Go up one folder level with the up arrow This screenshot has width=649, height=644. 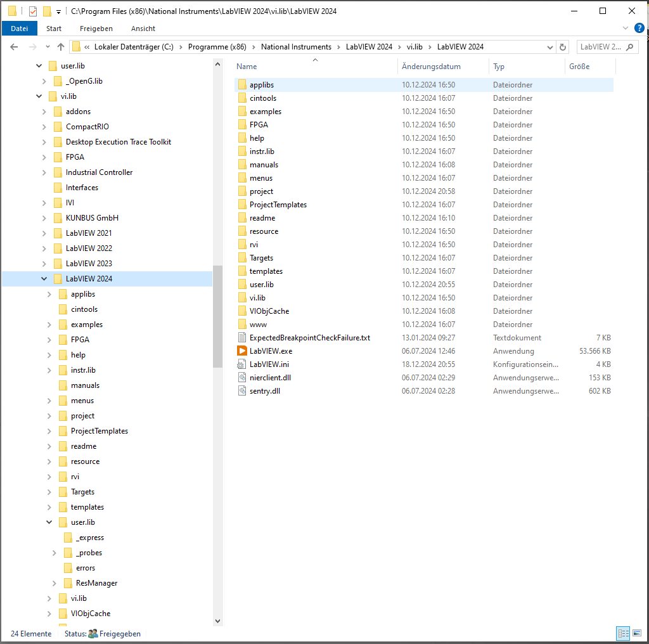click(61, 47)
